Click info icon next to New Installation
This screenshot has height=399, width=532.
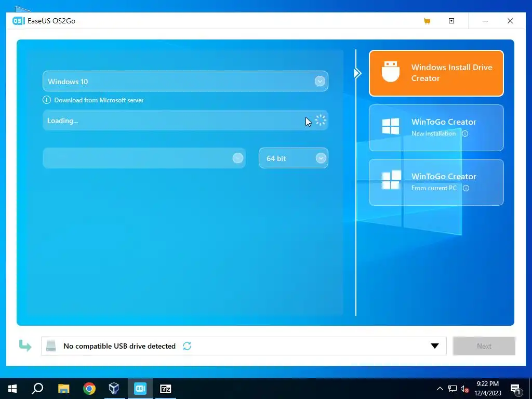coord(465,134)
